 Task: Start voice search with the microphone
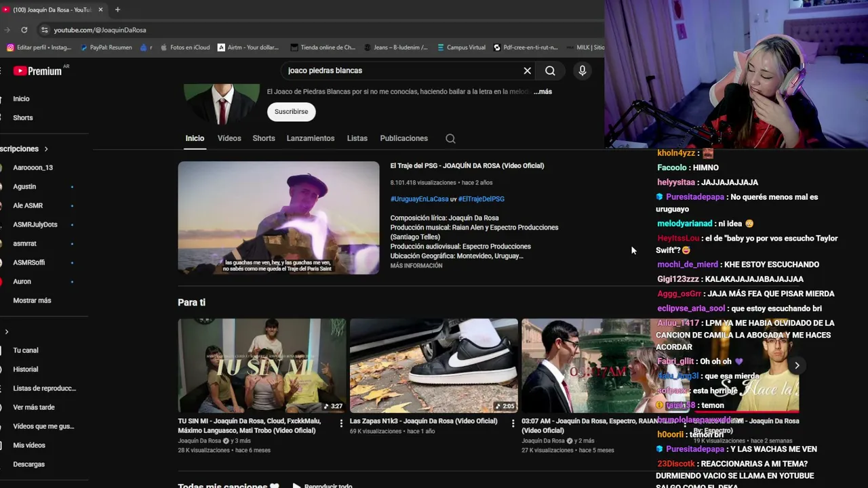click(x=582, y=70)
